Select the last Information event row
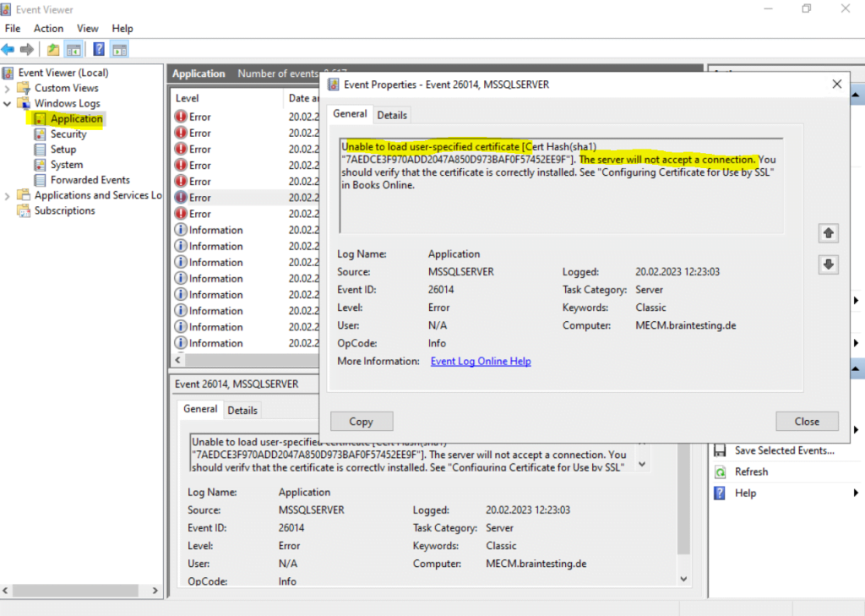 point(246,343)
